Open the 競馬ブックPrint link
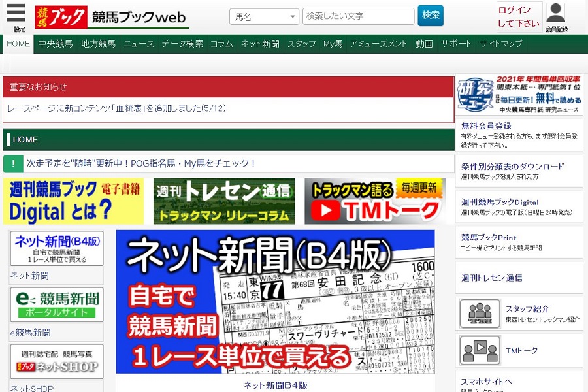 [x=489, y=237]
